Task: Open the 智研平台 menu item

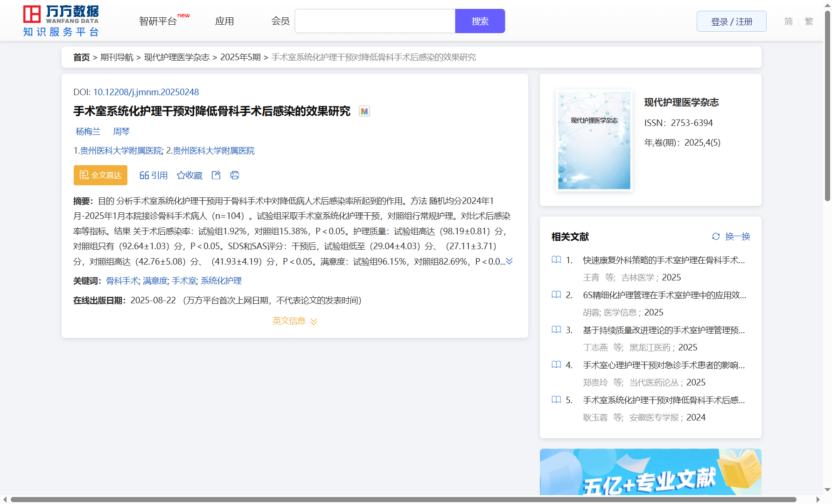Action: click(158, 21)
